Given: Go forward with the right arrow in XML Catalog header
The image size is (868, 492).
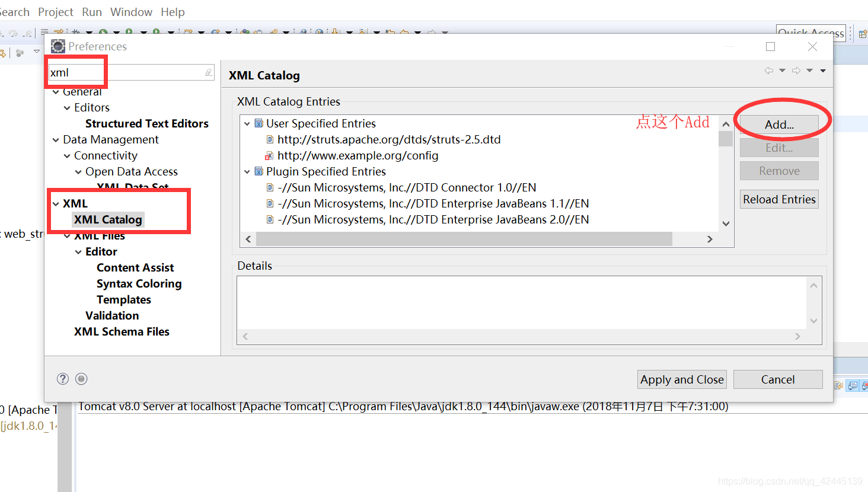Looking at the screenshot, I should point(796,71).
